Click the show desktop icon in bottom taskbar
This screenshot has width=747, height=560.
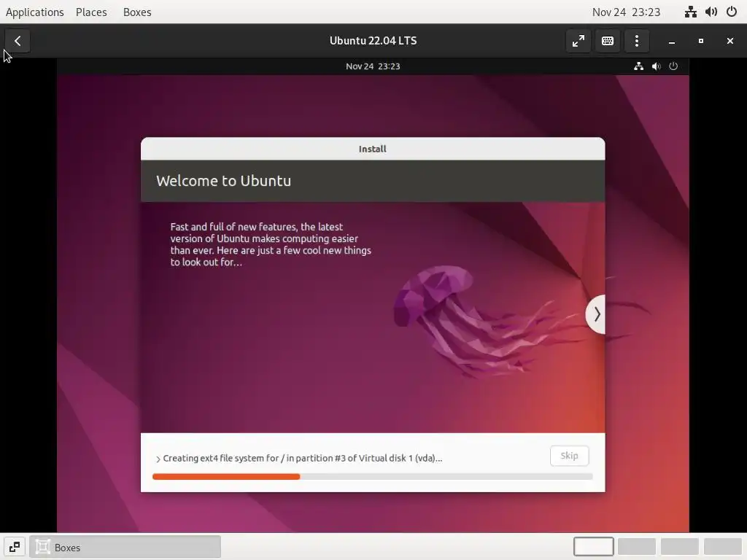[15, 547]
